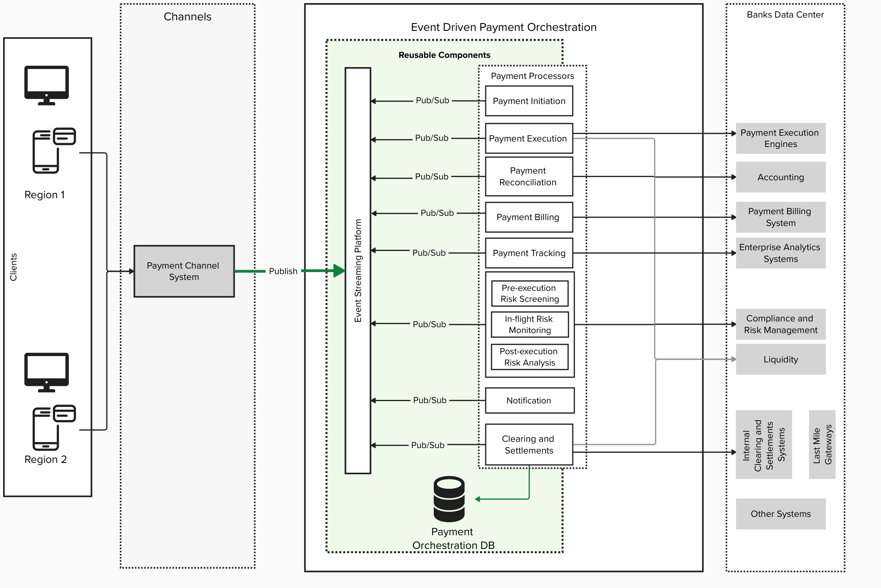Click the In-flight Risk Monitoring box
Screen dimensions: 881x588
[529, 324]
